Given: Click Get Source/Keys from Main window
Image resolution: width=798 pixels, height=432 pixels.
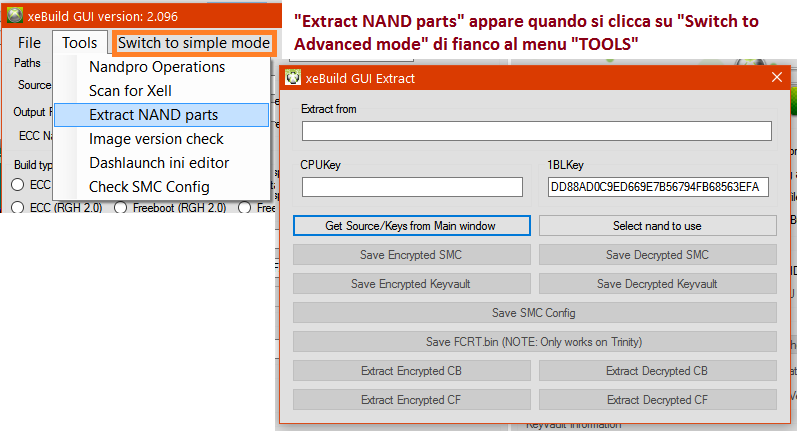Looking at the screenshot, I should coord(411,225).
